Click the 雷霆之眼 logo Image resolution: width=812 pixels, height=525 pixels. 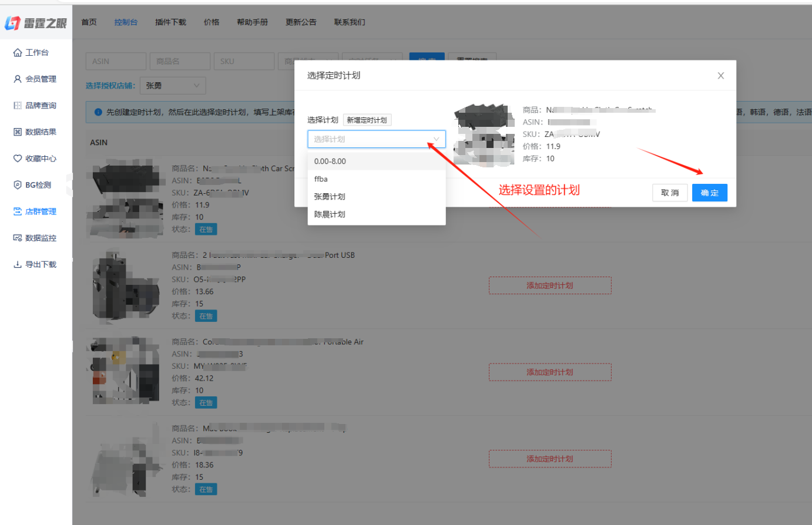point(36,23)
